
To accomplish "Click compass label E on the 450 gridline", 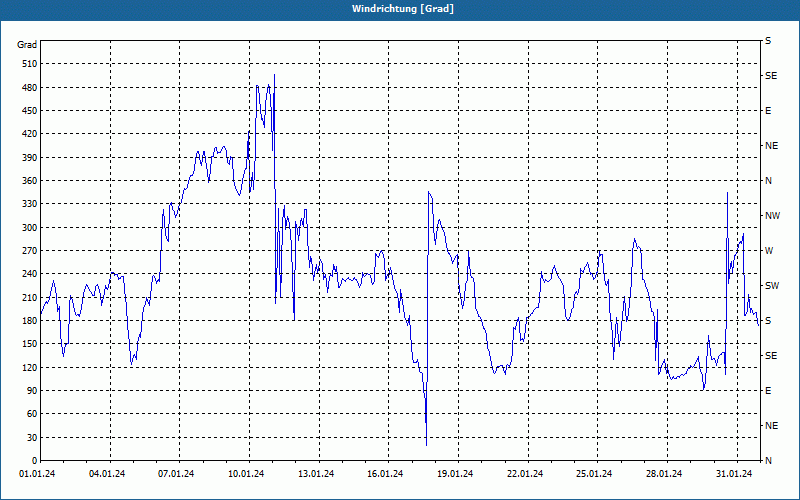I will pos(768,111).
